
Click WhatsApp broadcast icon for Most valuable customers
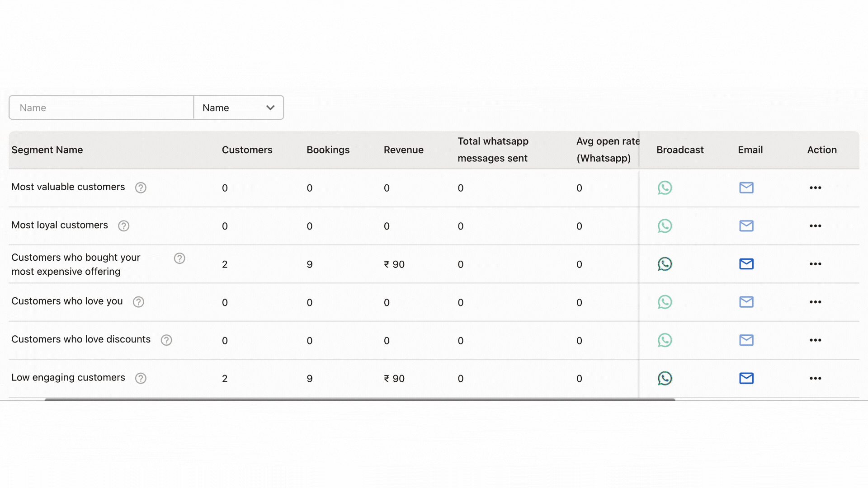click(x=665, y=188)
